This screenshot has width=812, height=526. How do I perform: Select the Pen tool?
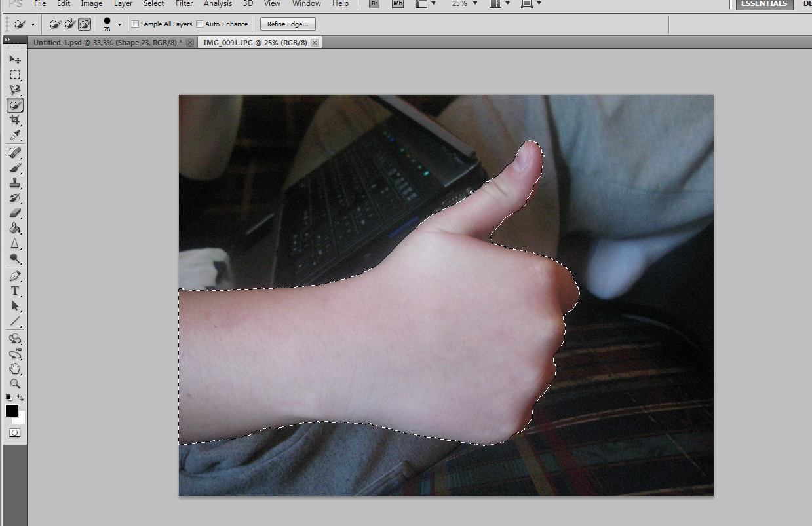click(15, 276)
